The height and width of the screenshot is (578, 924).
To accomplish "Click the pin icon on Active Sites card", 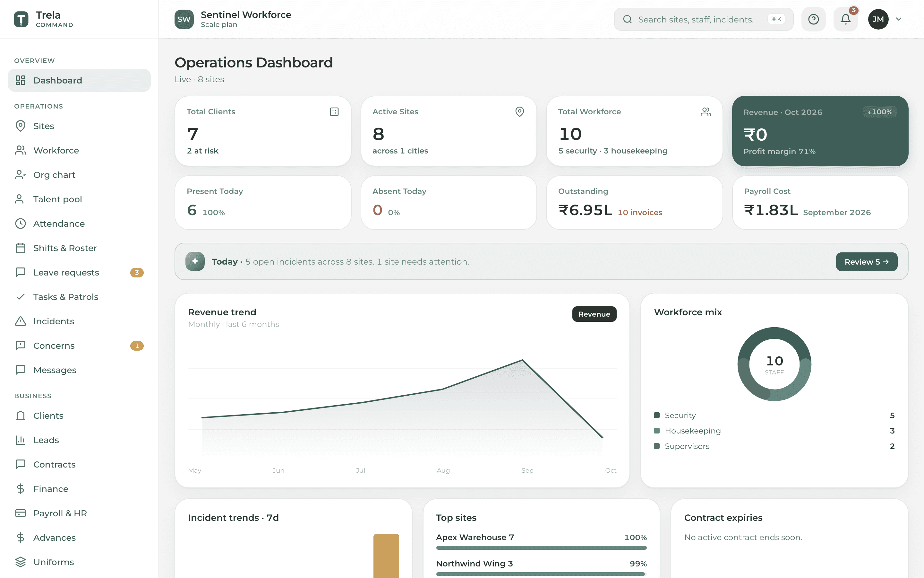I will pos(520,112).
